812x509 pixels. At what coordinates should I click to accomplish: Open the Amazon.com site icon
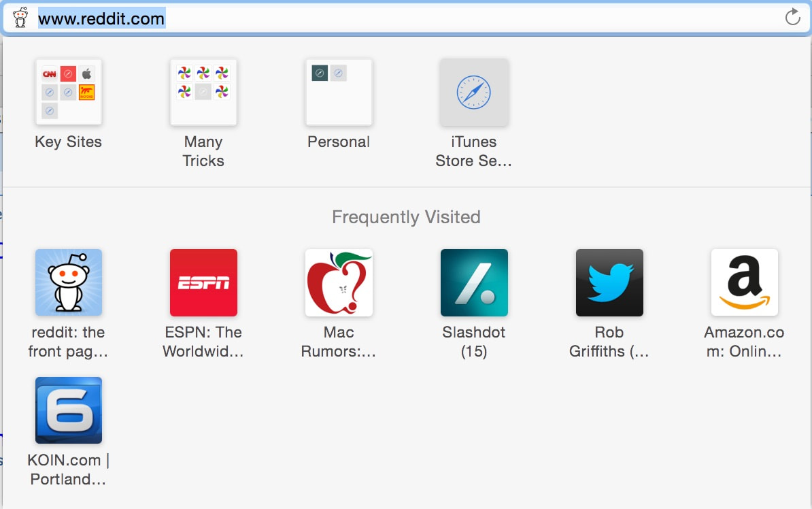pos(745,282)
